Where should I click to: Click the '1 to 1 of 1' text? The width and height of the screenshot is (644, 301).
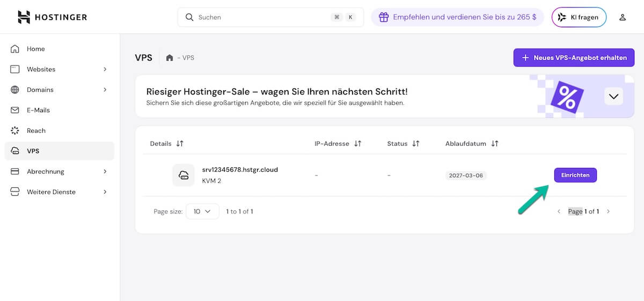click(239, 211)
